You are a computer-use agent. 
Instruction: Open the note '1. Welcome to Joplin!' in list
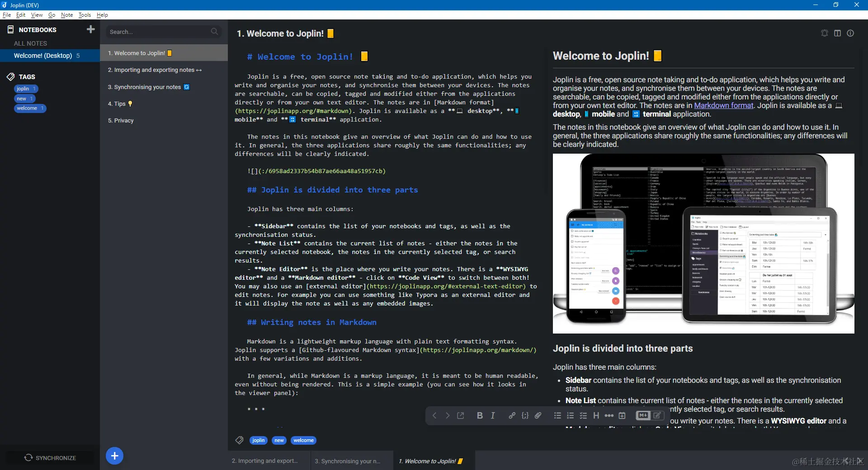[x=164, y=53]
